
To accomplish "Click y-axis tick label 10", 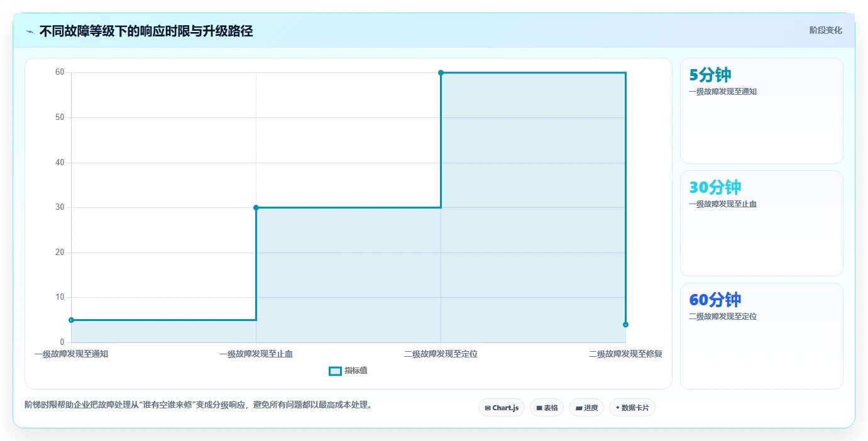I will [60, 297].
